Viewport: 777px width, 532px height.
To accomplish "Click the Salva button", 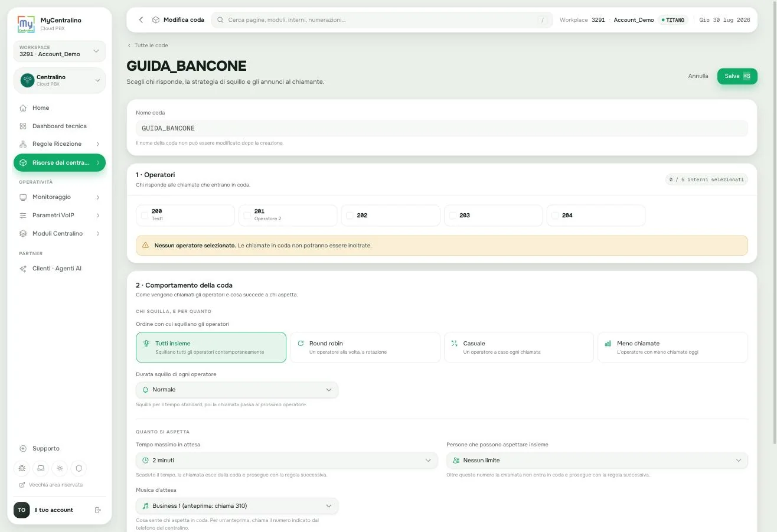I will (x=737, y=76).
